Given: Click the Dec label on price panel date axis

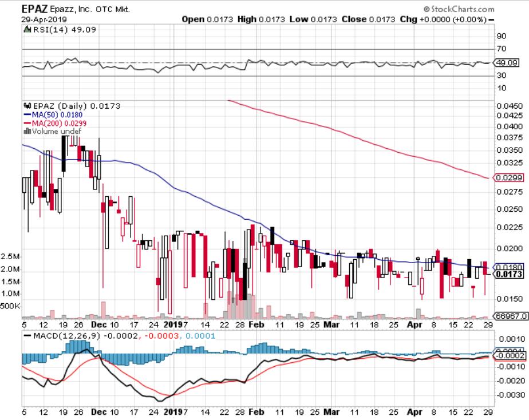Looking at the screenshot, I should (98, 325).
